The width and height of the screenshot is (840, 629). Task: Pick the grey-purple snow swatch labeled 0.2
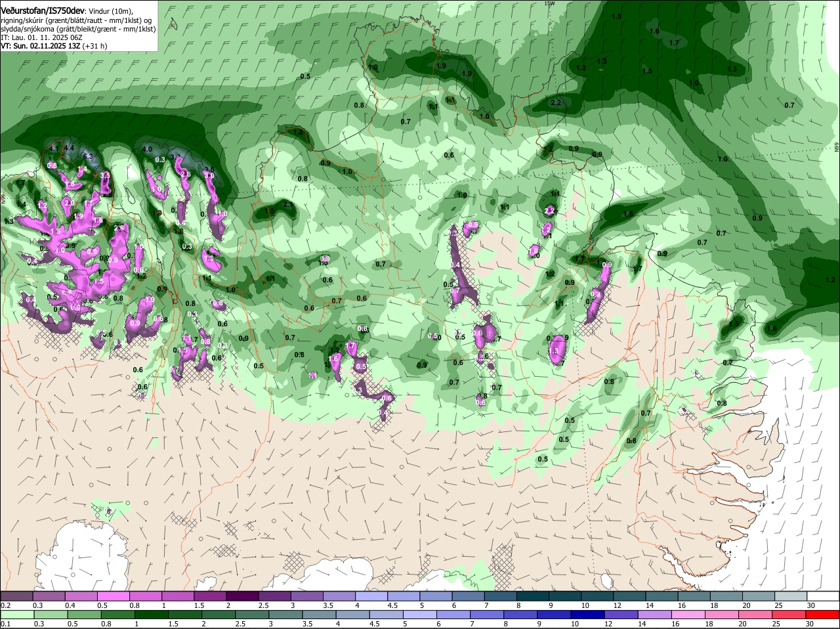pyautogui.click(x=16, y=596)
